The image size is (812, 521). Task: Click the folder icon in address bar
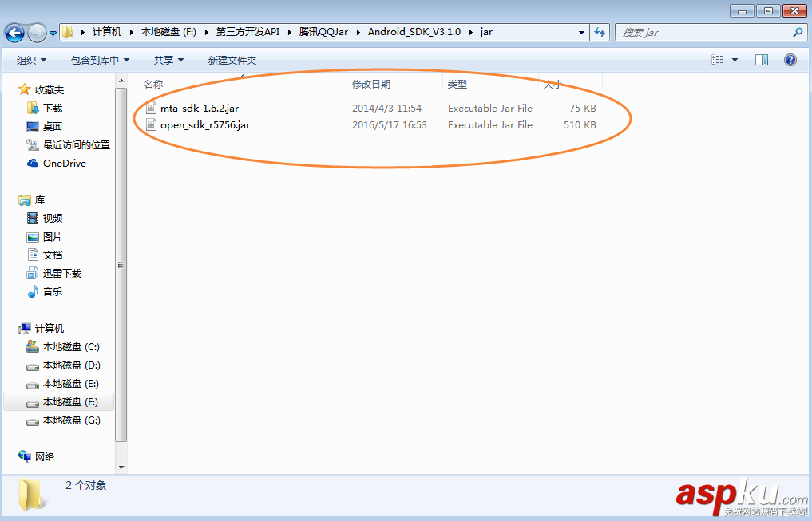click(x=67, y=32)
